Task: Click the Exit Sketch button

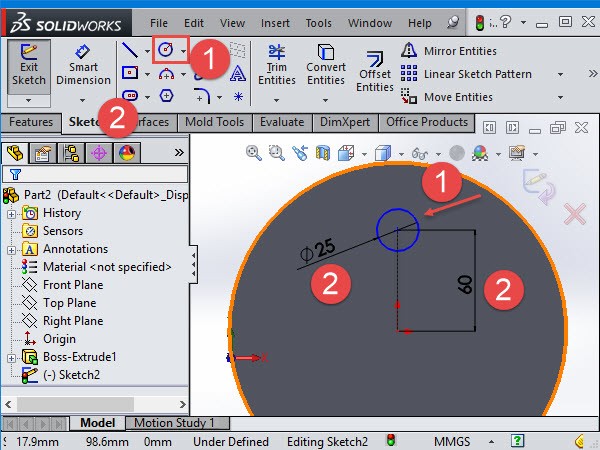Action: (x=29, y=66)
